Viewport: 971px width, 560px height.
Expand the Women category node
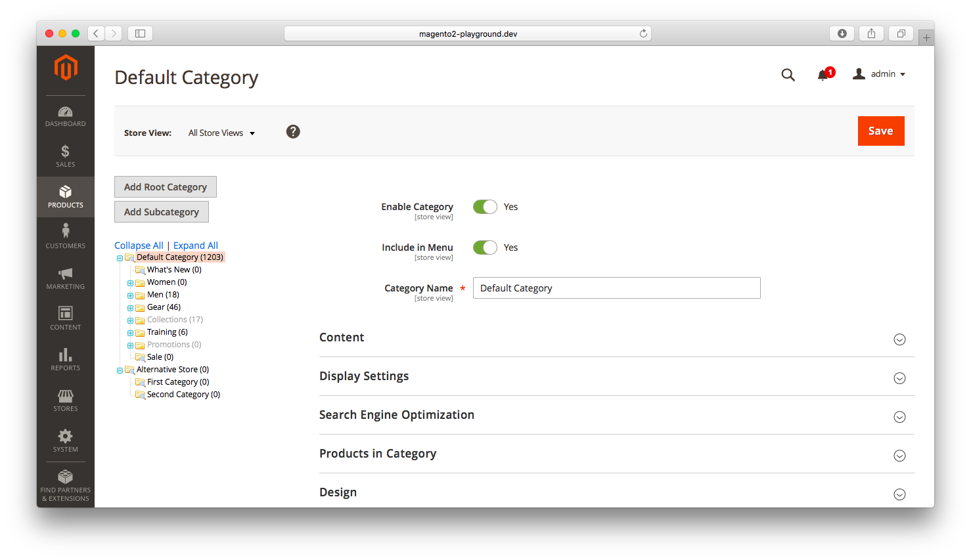(x=131, y=282)
